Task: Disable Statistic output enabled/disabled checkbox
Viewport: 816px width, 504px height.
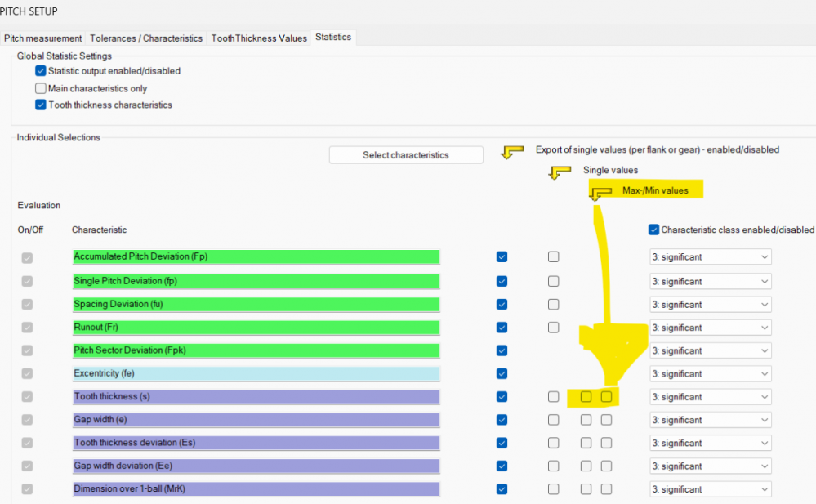Action: (41, 71)
